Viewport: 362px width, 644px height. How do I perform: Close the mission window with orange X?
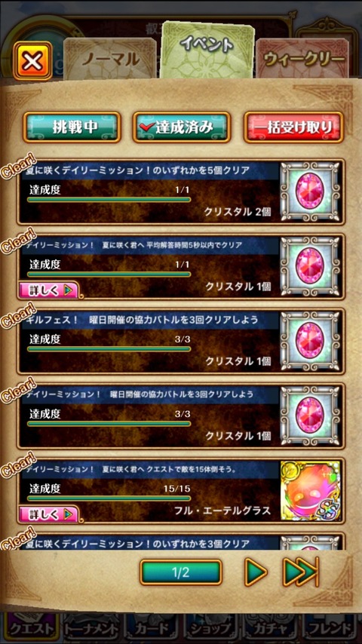(32, 61)
